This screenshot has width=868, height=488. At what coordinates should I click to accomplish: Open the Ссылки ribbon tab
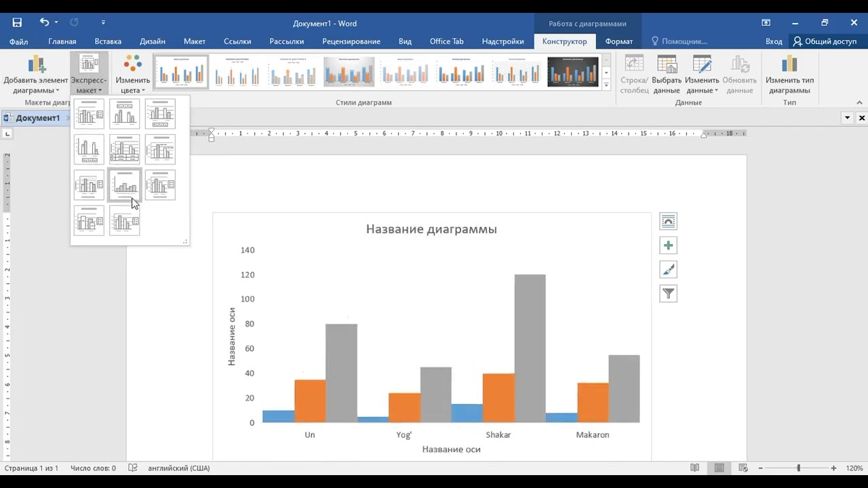237,41
